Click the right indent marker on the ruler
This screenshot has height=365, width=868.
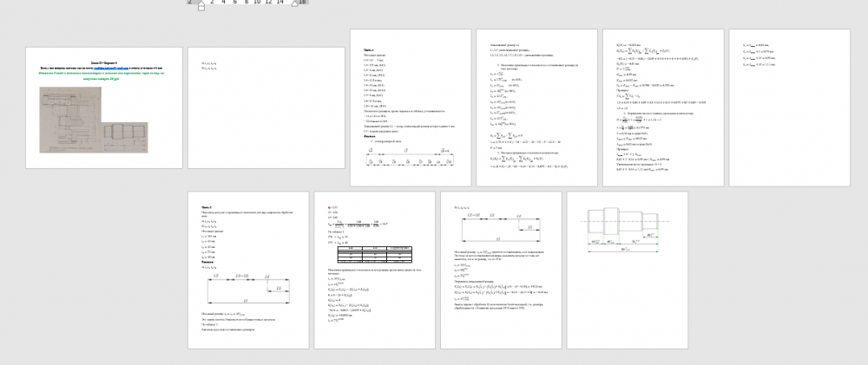click(293, 3)
